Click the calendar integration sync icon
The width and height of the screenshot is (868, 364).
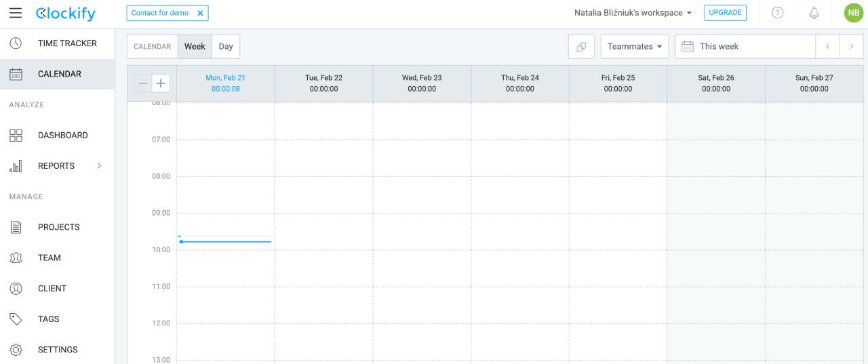click(581, 47)
